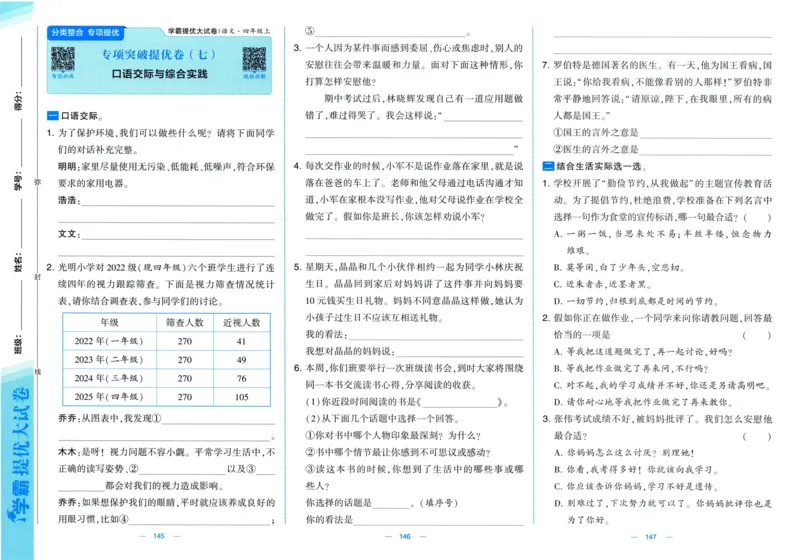The width and height of the screenshot is (800, 560).
Task: Click the near-sighted count 76
Action: (241, 378)
